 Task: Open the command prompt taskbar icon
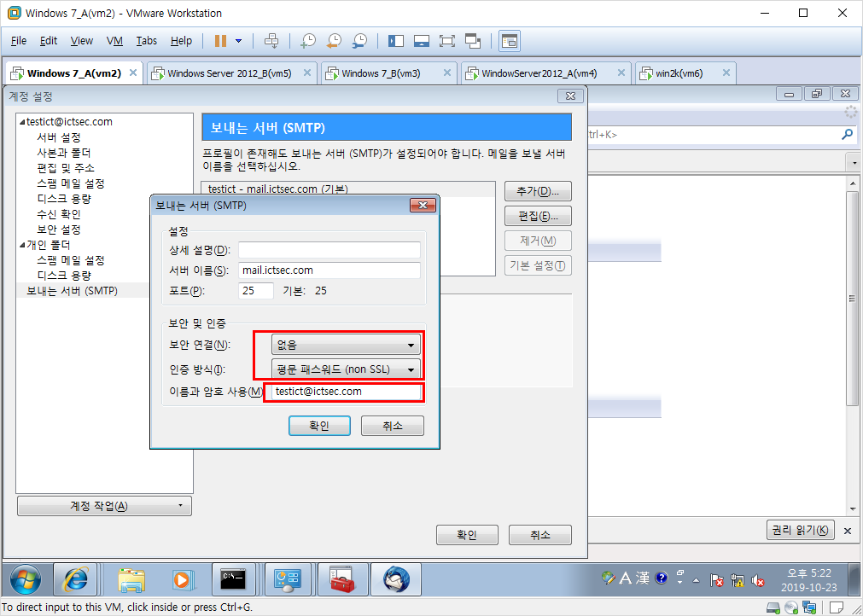pos(233,579)
